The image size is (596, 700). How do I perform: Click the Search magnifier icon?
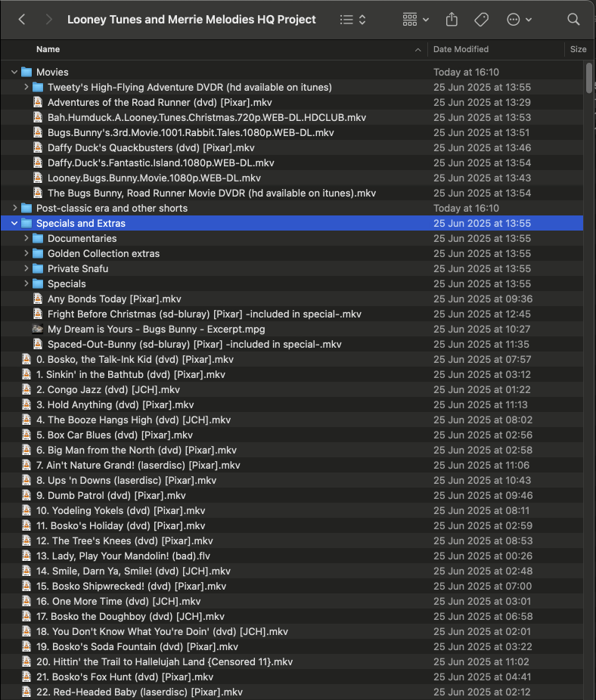tap(573, 20)
